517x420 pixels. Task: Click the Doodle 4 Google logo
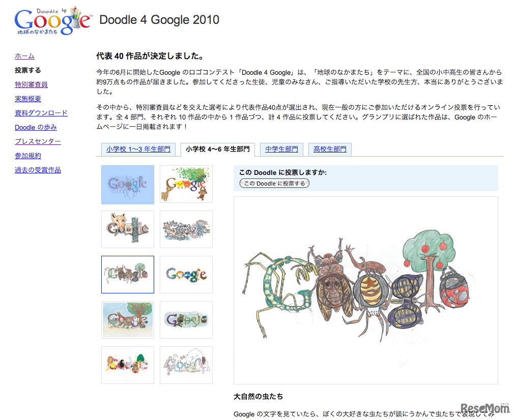pyautogui.click(x=53, y=20)
